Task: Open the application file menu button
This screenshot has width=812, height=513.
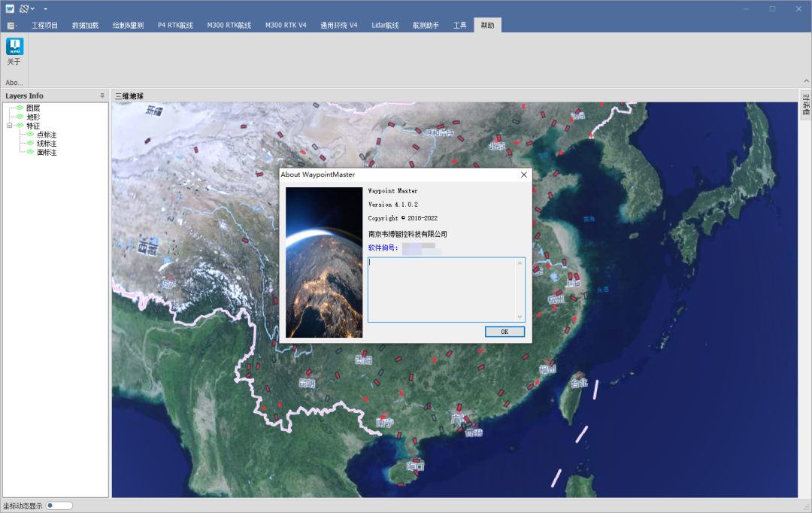Action: click(x=11, y=26)
